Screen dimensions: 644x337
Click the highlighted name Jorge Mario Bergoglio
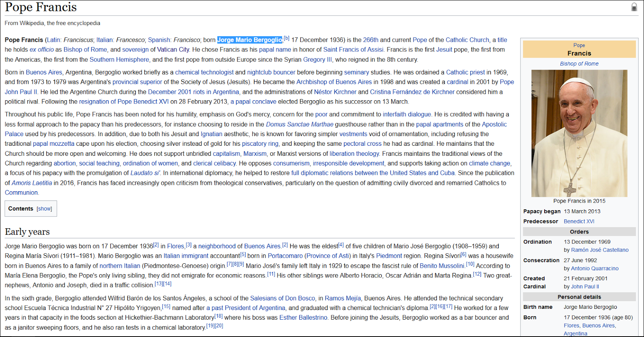250,40
